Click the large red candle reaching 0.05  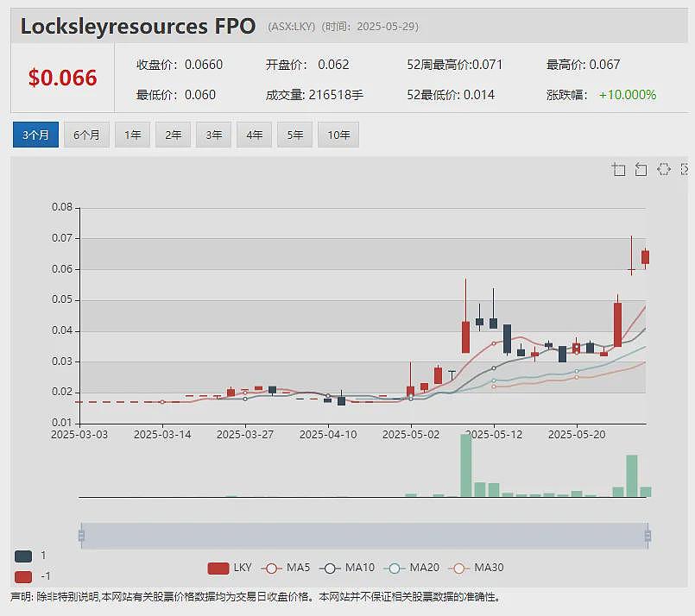617,324
